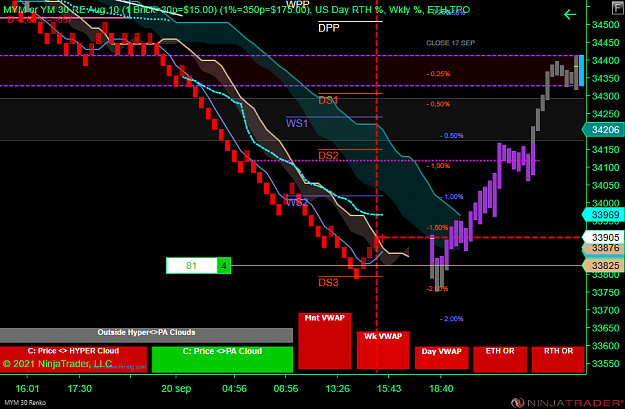Click the green box showing 4

coord(224,266)
